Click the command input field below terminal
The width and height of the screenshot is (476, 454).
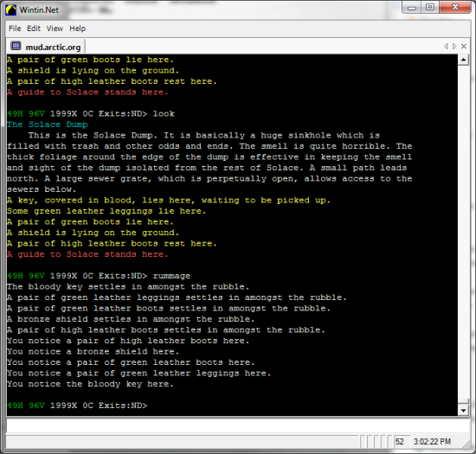pos(238,425)
